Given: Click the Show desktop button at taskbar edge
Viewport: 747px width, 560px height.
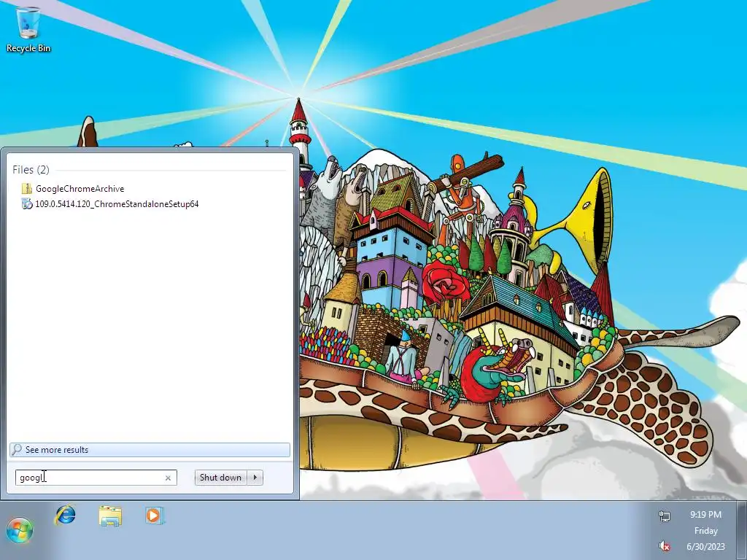Looking at the screenshot, I should 741,531.
